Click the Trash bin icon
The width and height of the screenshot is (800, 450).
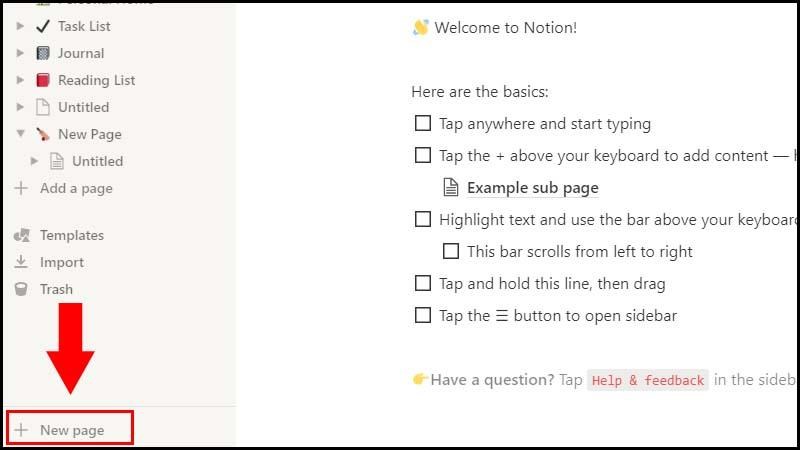point(21,289)
